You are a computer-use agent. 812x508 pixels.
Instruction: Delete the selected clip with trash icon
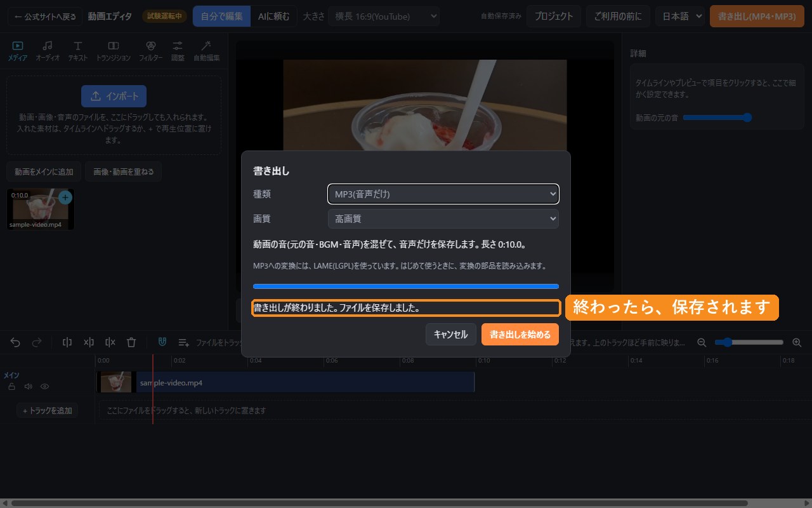point(131,342)
